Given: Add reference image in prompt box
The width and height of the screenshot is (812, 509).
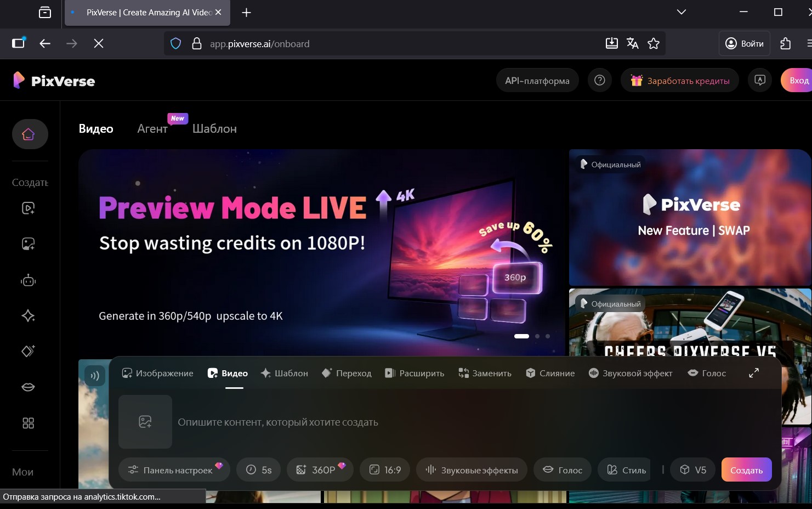Looking at the screenshot, I should (x=145, y=422).
